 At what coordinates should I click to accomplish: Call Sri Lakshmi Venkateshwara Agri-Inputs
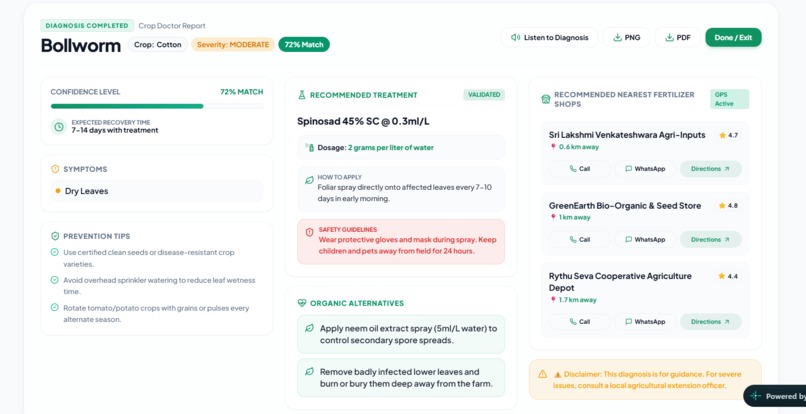coord(579,169)
